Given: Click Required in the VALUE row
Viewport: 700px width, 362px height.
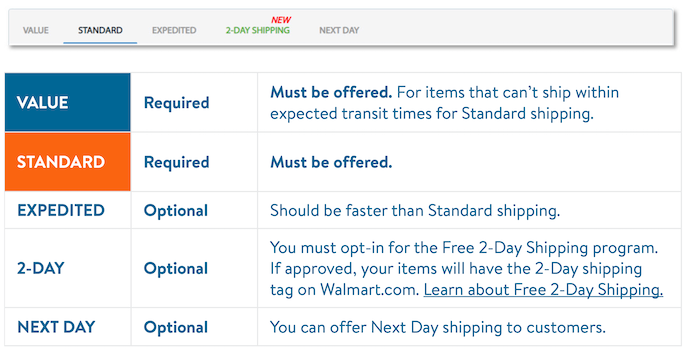Looking at the screenshot, I should (x=176, y=103).
